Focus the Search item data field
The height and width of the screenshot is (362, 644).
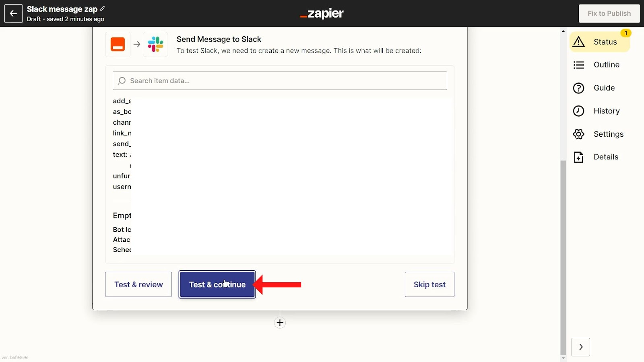click(x=280, y=80)
